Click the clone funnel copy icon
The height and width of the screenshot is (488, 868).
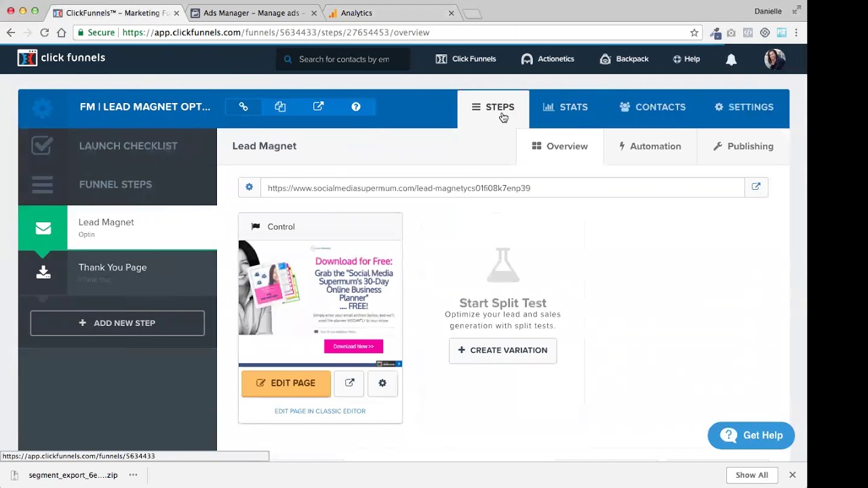point(280,106)
